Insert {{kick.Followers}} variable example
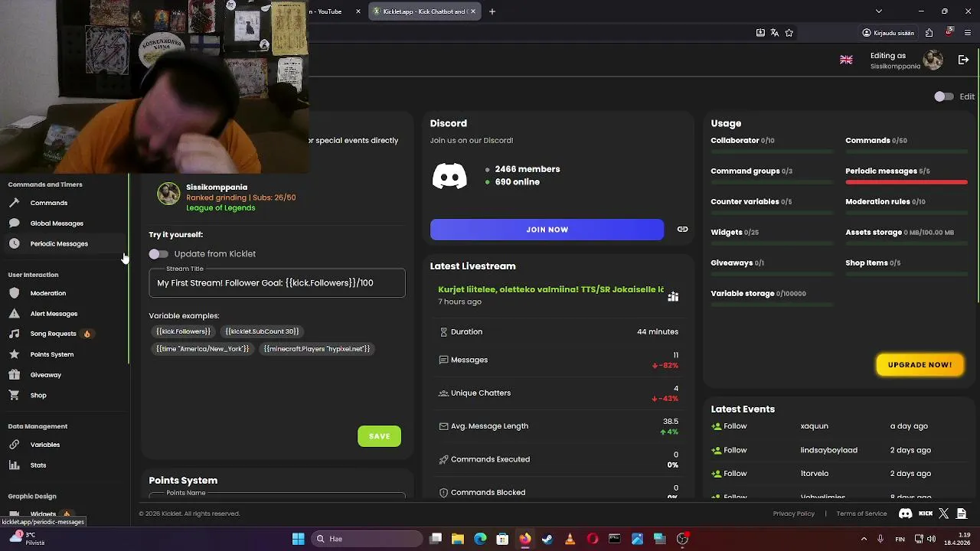The height and width of the screenshot is (551, 980). (x=183, y=331)
